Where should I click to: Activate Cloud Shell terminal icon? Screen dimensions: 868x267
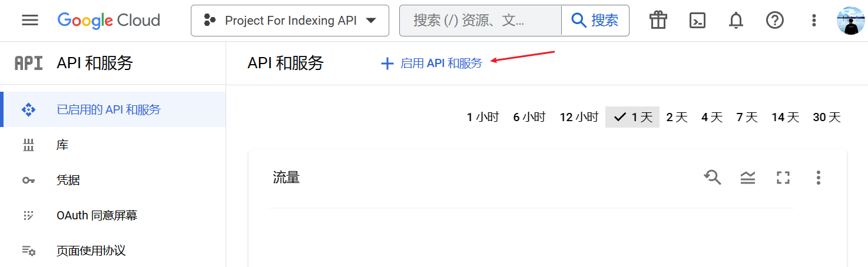[x=697, y=21]
